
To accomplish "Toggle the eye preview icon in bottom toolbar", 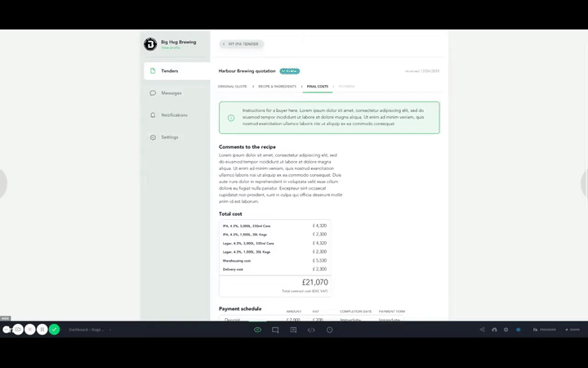I will click(x=257, y=330).
